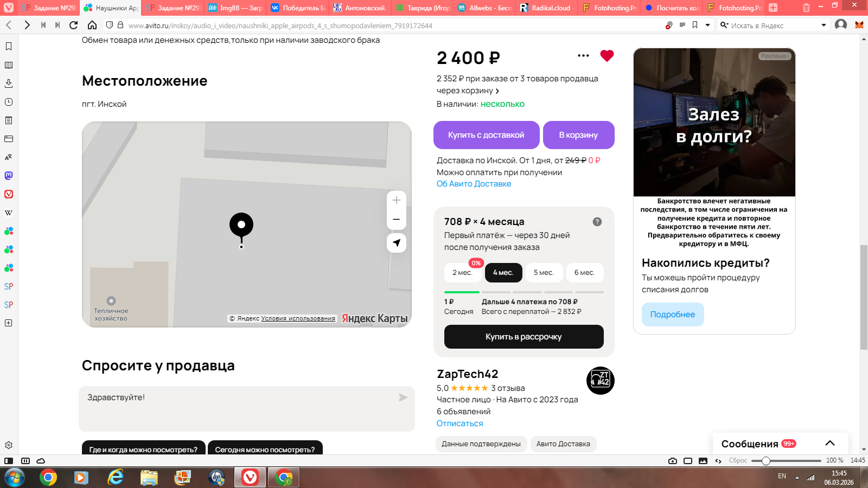Switch to the Таврида tab
The width and height of the screenshot is (868, 488).
tap(422, 8)
